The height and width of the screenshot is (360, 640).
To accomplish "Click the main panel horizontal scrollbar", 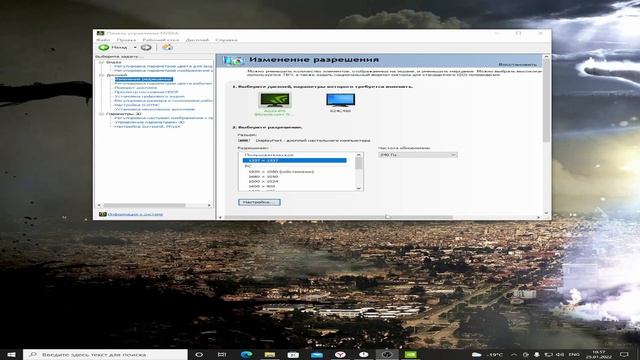I will point(339,217).
